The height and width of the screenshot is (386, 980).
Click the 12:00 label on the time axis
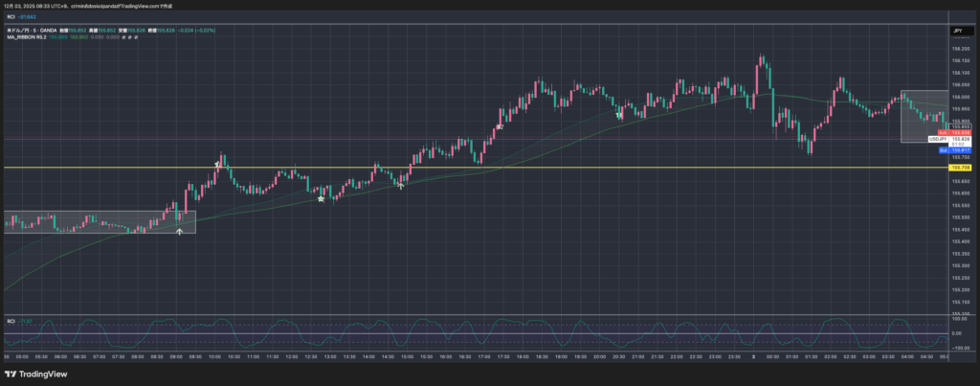click(x=292, y=355)
